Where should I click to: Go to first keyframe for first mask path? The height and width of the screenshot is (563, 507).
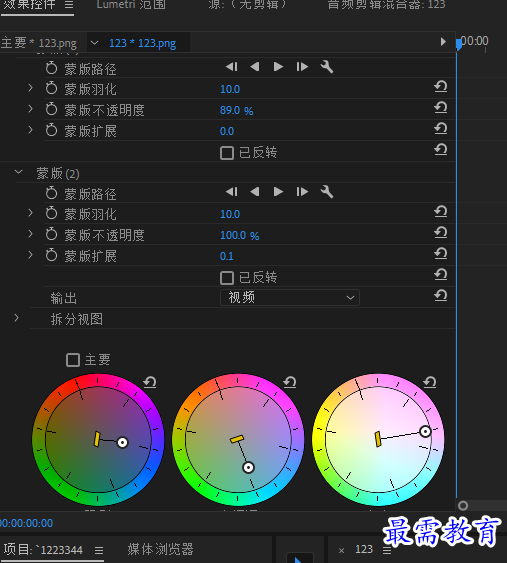coord(232,67)
